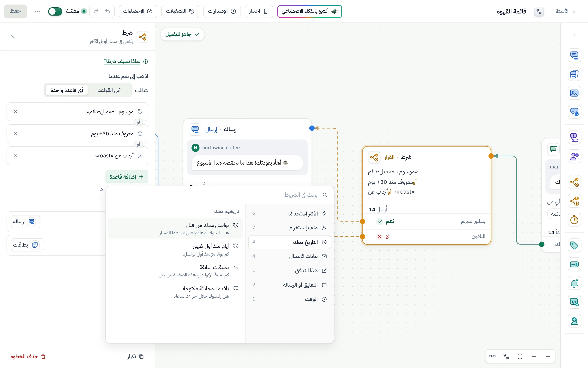Select أي قاعدة واحدة option
The image size is (588, 368).
67,90
